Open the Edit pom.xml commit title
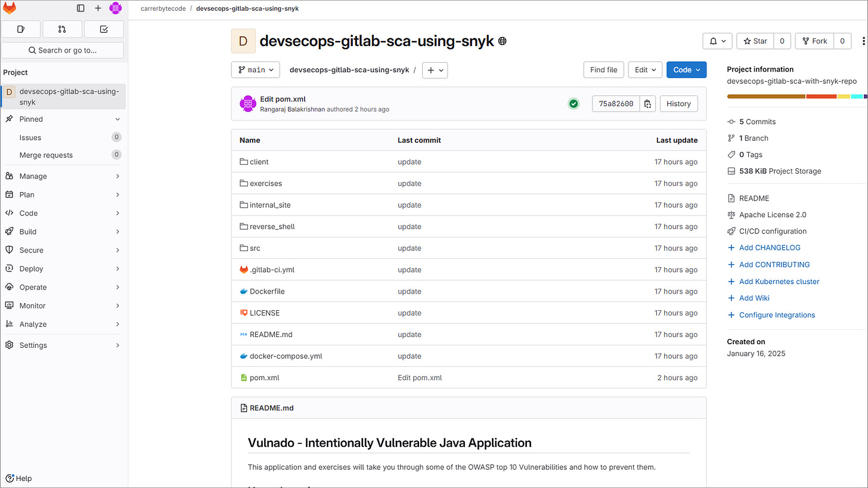868x488 pixels. click(x=283, y=99)
